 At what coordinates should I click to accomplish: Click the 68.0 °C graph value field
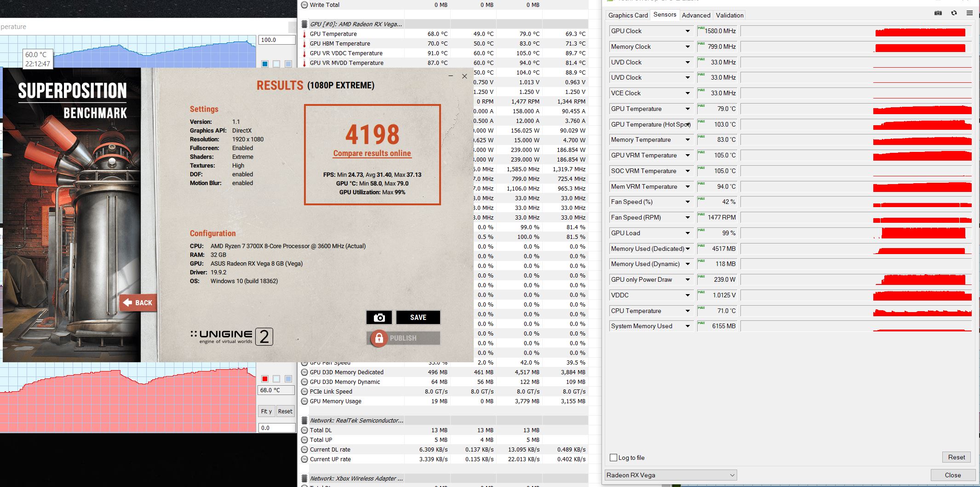click(x=276, y=390)
